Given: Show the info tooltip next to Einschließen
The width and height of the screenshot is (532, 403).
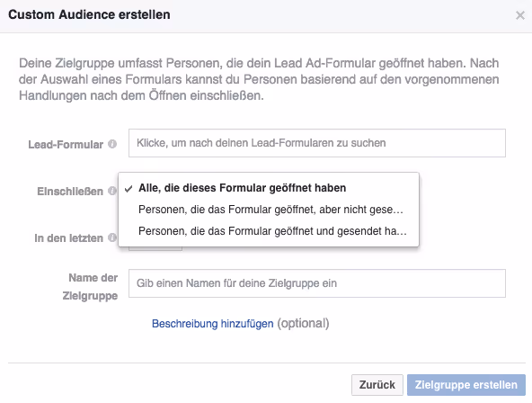Looking at the screenshot, I should 112,191.
